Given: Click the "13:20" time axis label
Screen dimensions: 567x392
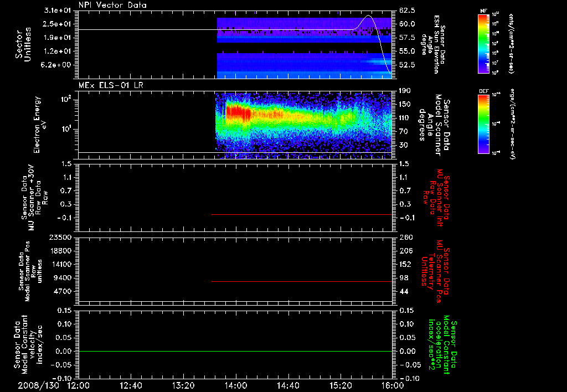Looking at the screenshot, I should pyautogui.click(x=183, y=385).
